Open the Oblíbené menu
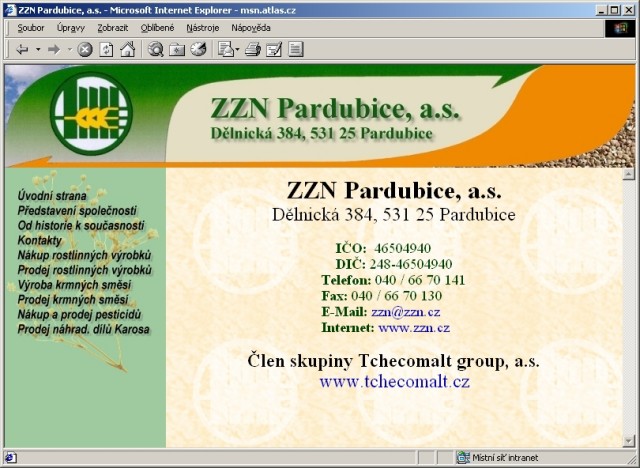 pos(157,28)
